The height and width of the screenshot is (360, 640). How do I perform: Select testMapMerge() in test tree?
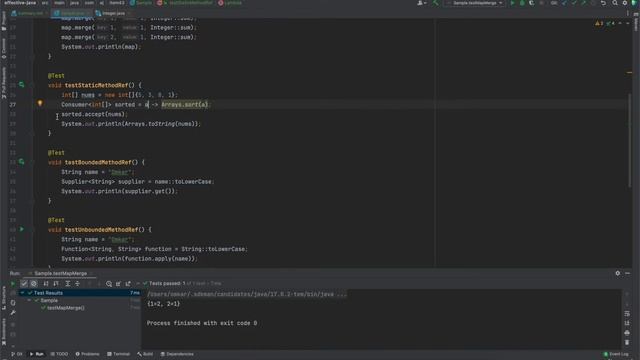pos(66,308)
